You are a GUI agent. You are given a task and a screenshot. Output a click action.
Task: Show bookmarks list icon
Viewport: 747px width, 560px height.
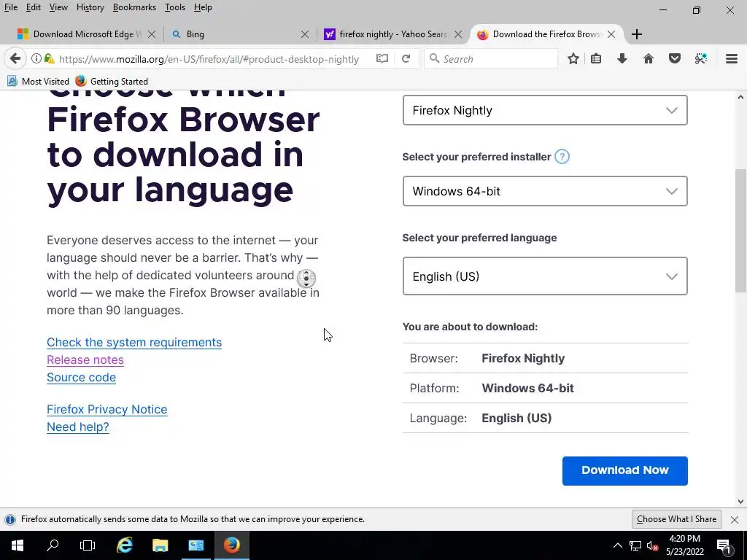point(596,58)
